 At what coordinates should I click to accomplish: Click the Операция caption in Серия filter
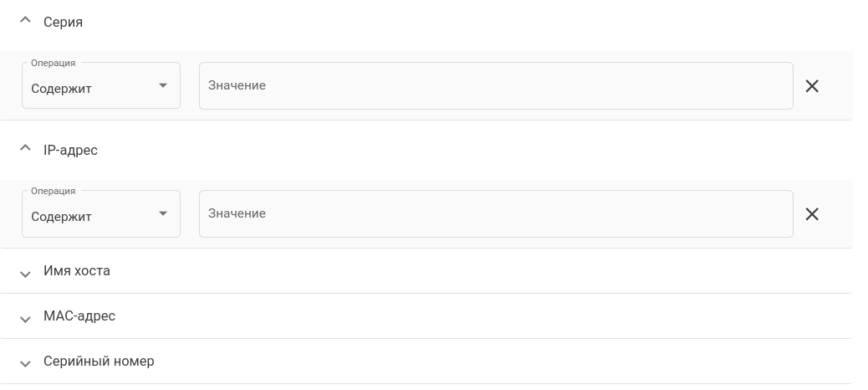(x=53, y=63)
